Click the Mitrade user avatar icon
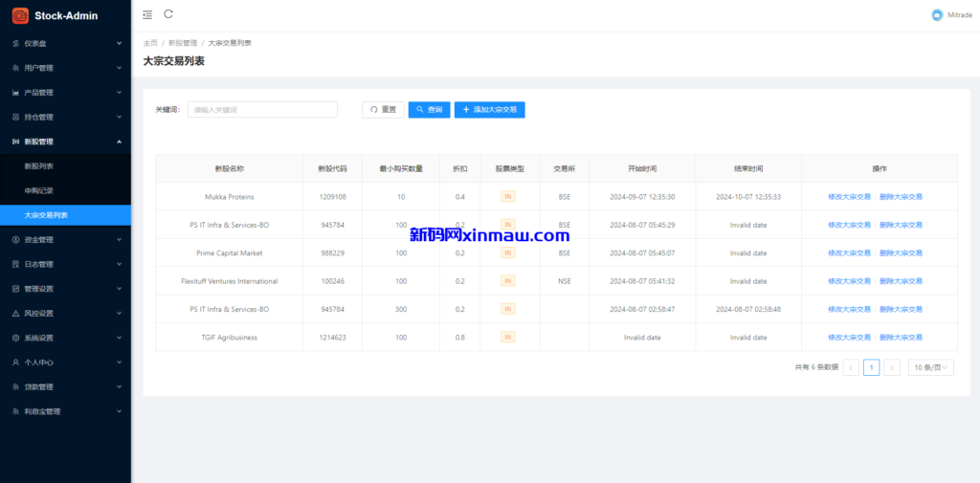This screenshot has width=980, height=483. pos(937,14)
